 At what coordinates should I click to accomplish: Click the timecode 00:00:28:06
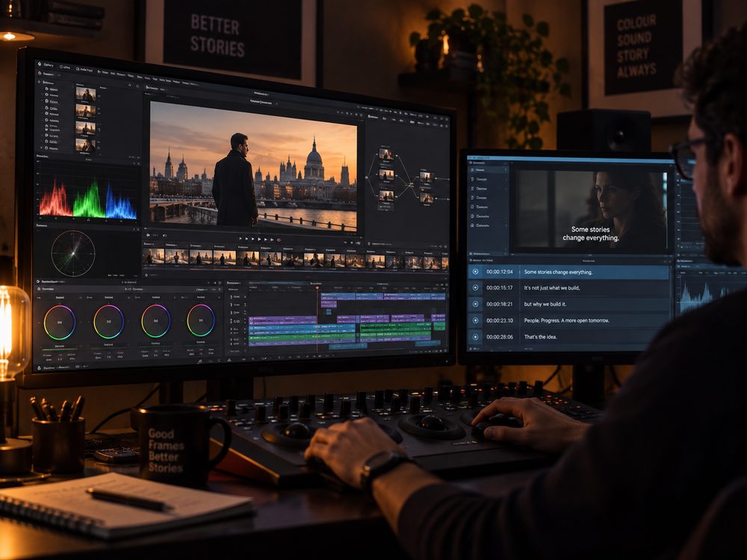(x=499, y=337)
